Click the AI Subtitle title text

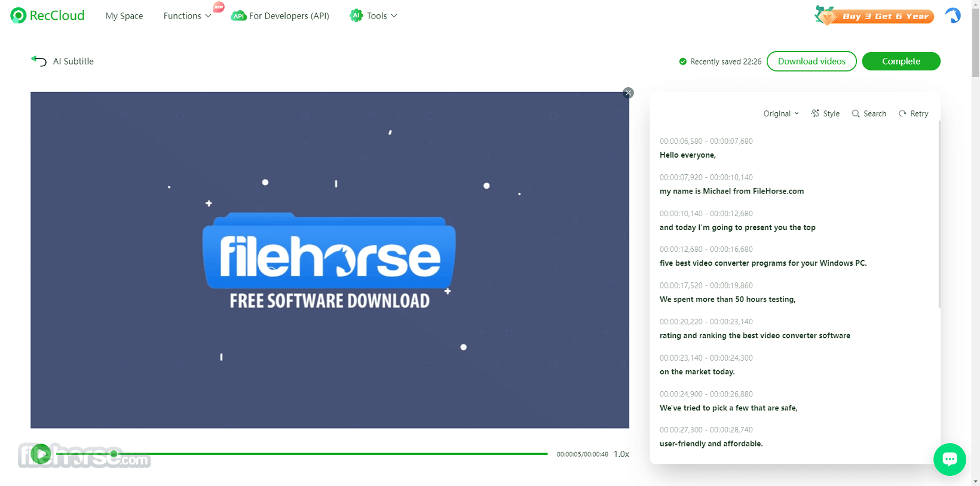pyautogui.click(x=73, y=61)
